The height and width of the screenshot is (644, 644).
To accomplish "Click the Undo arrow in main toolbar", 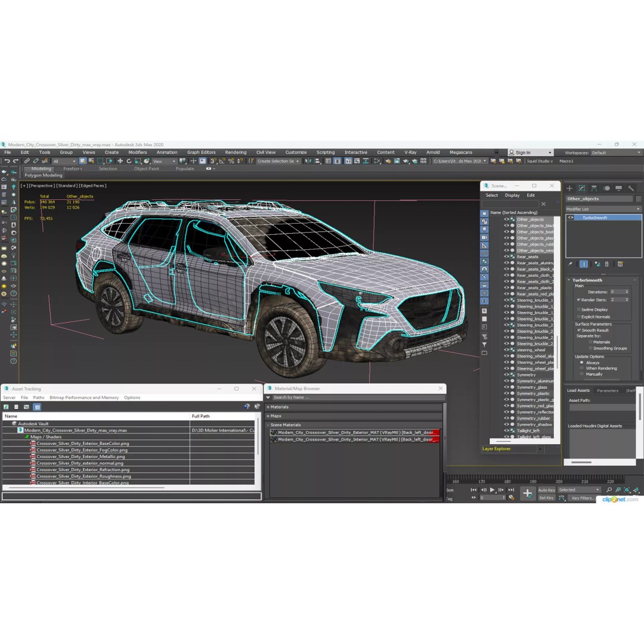I will 7,161.
